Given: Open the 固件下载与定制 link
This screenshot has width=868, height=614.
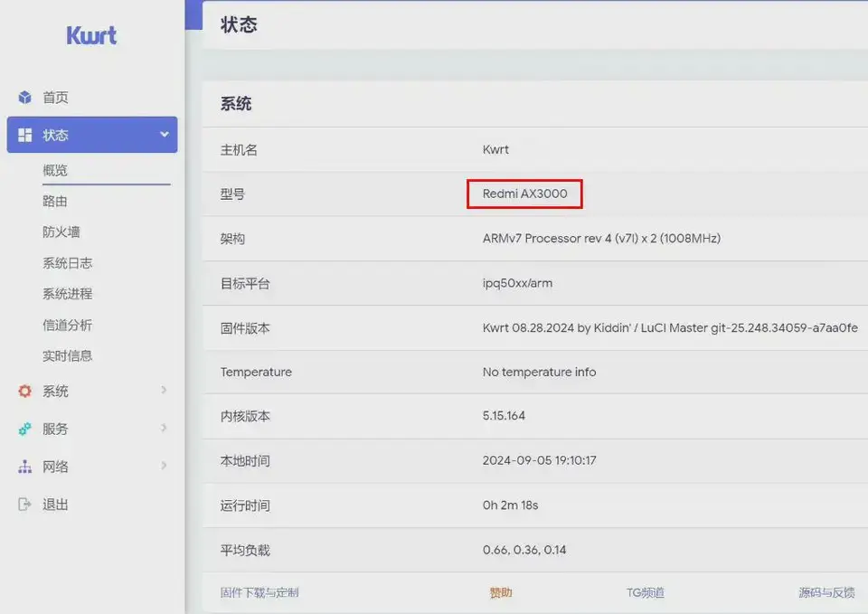Looking at the screenshot, I should coord(259,592).
